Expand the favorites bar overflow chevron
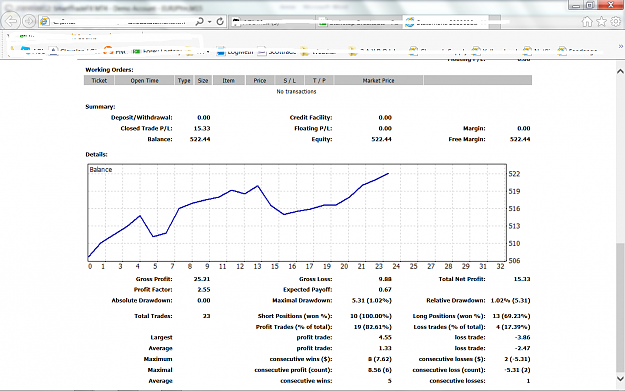This screenshot has height=391, width=625. tap(621, 46)
